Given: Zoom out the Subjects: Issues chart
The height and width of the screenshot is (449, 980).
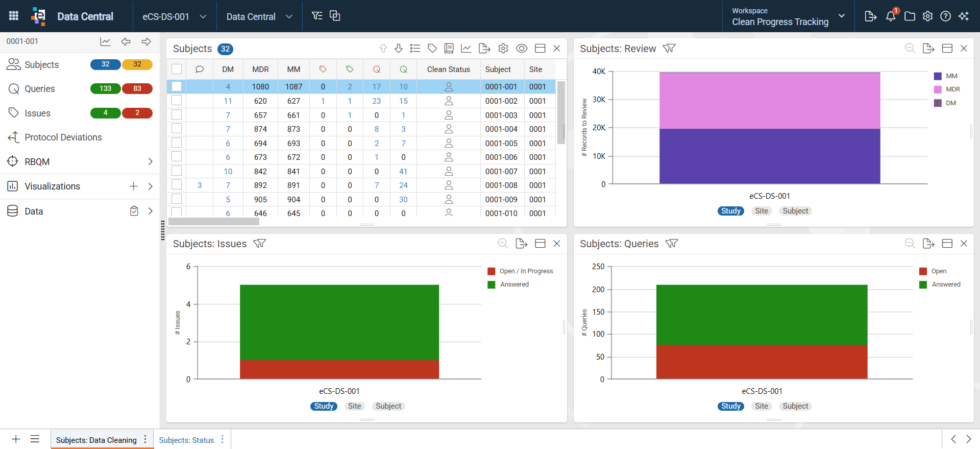Looking at the screenshot, I should coord(503,244).
